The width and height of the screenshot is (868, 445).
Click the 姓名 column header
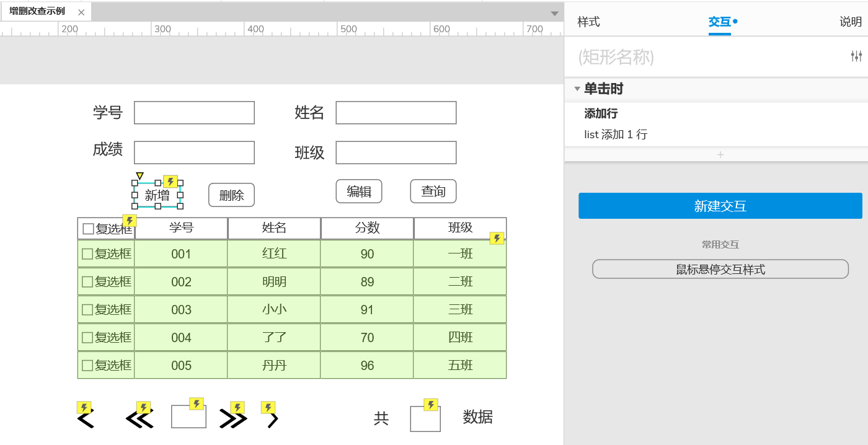(x=274, y=228)
